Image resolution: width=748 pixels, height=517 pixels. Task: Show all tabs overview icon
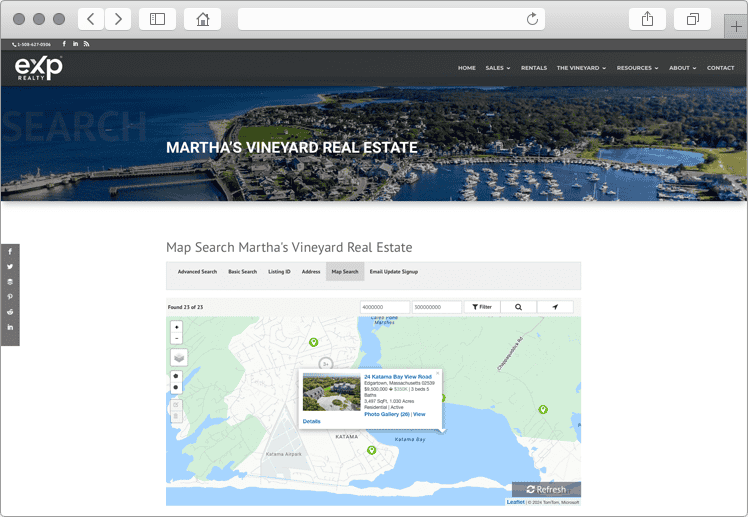(693, 19)
